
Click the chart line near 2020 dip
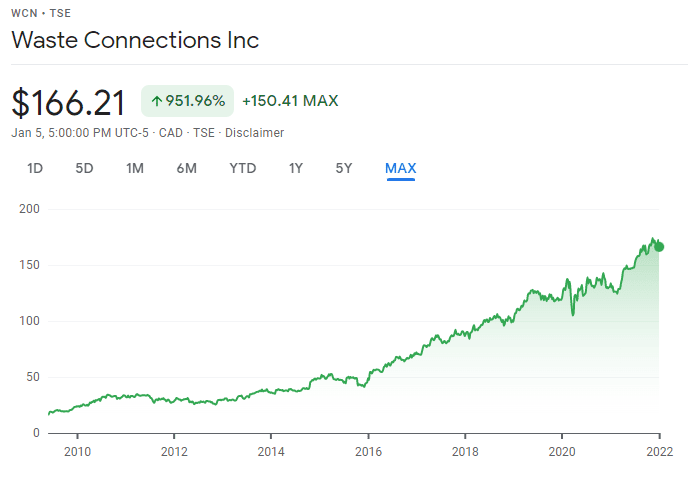pos(573,313)
